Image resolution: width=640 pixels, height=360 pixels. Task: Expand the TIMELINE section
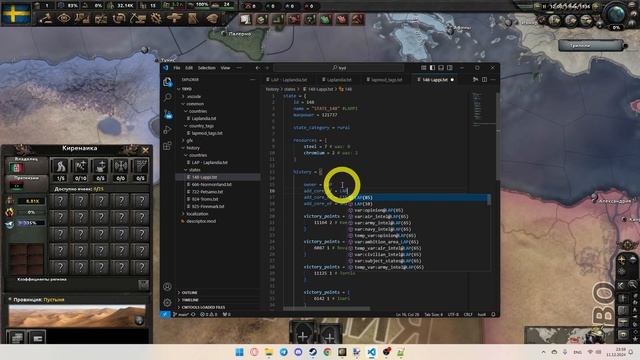pos(190,300)
